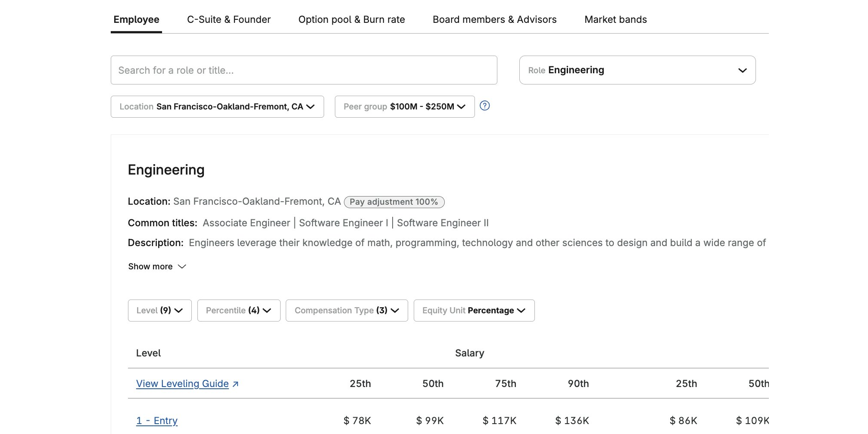
Task: Click the Pay adjustment 100% badge
Action: click(x=393, y=202)
